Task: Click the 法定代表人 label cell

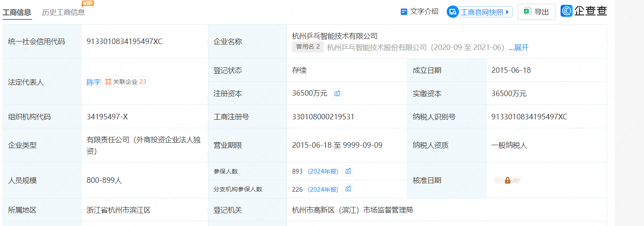Action: 42,82
